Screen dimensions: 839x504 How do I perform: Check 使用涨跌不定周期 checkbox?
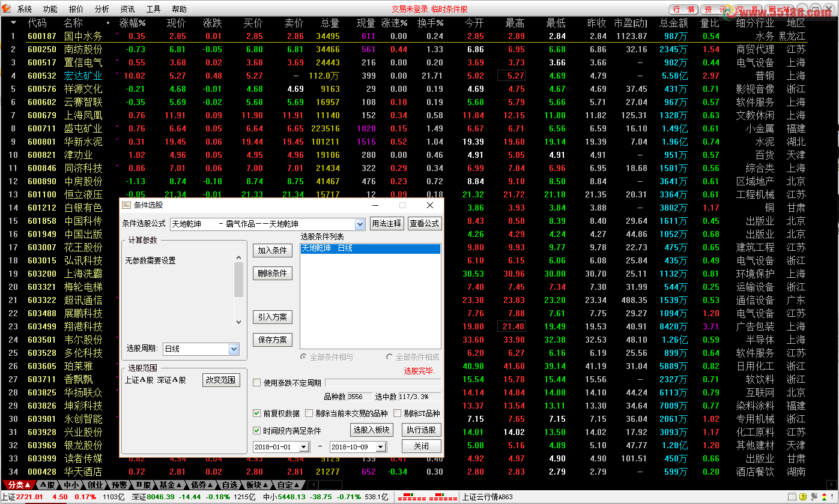click(257, 383)
